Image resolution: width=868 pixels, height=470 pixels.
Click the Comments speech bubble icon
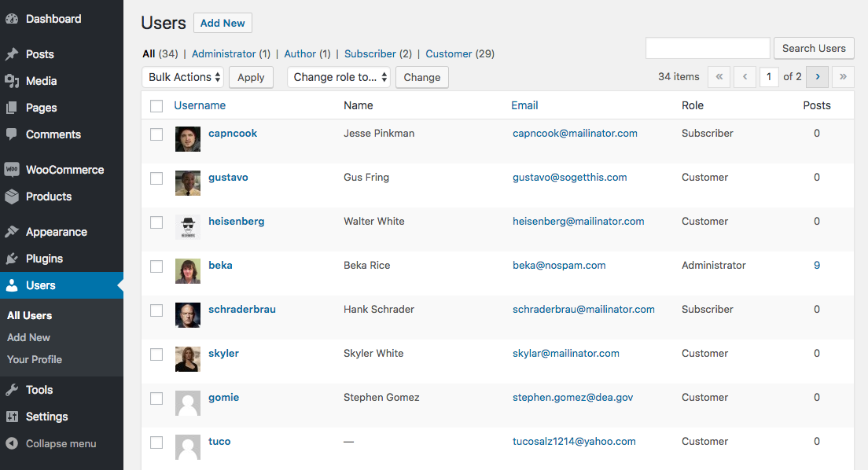12,134
